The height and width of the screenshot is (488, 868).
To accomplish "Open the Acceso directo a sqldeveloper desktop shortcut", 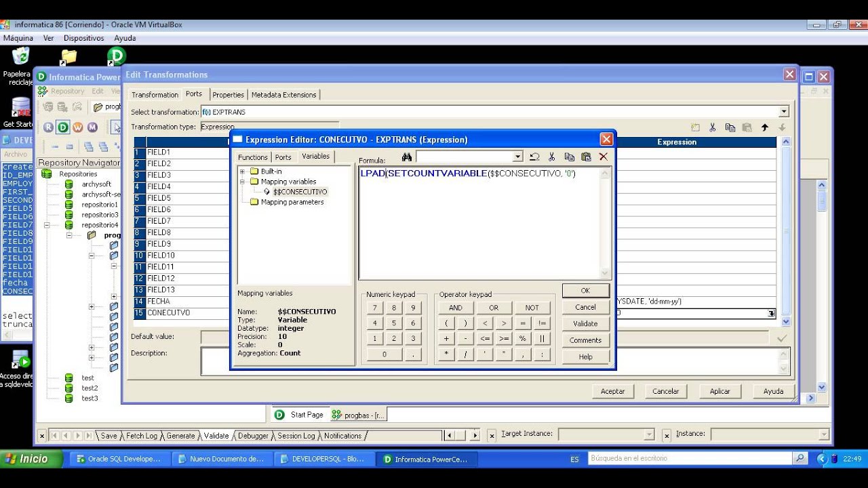I will pyautogui.click(x=20, y=369).
